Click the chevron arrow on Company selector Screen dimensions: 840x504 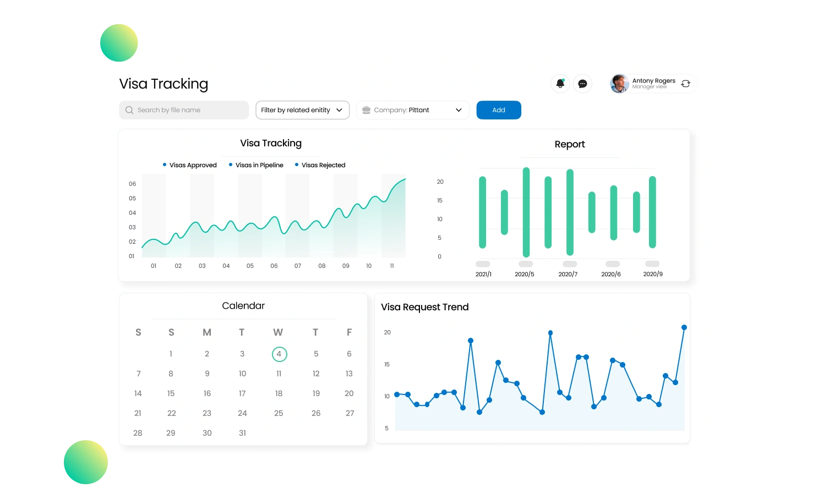click(x=459, y=110)
